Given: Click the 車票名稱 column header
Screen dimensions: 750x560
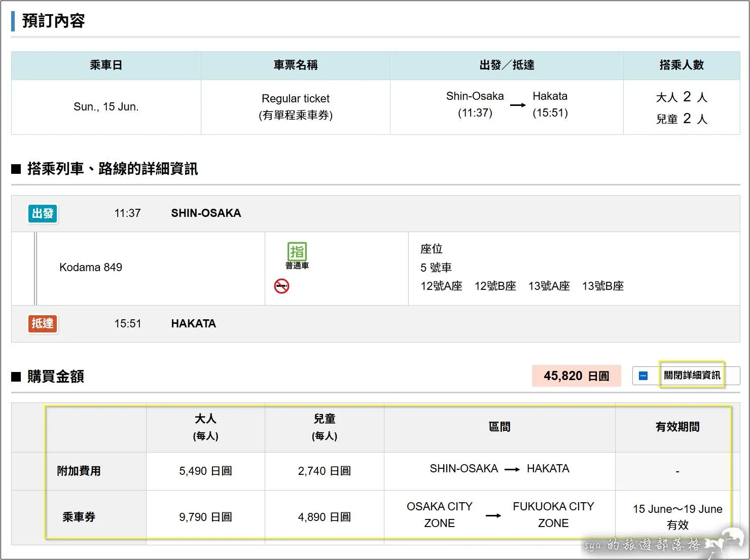Looking at the screenshot, I should pyautogui.click(x=296, y=65).
